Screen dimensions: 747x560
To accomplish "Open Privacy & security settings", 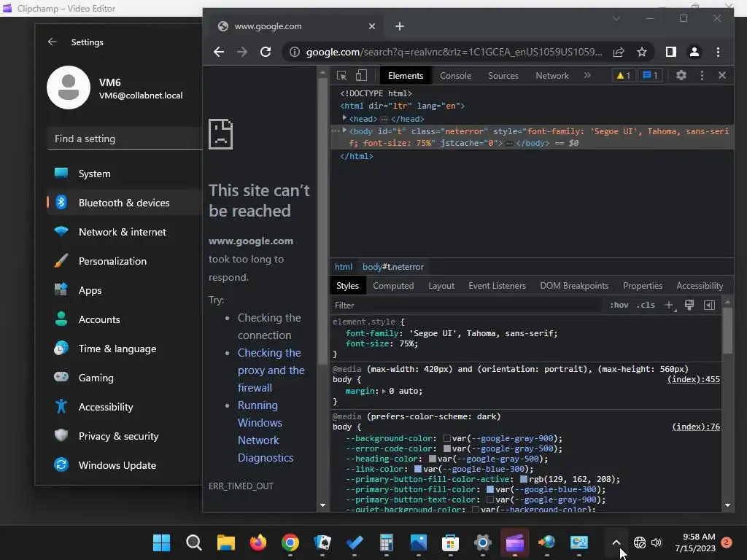I will click(125, 436).
